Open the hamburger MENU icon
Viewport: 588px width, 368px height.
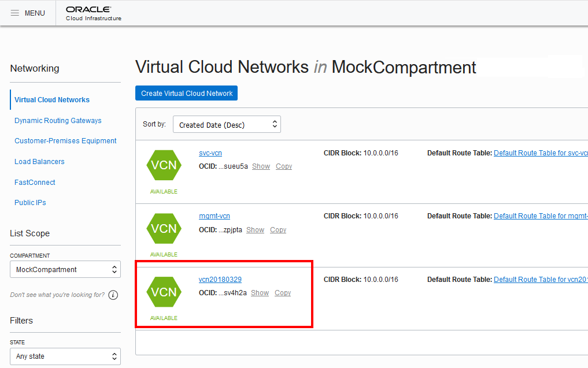(15, 13)
